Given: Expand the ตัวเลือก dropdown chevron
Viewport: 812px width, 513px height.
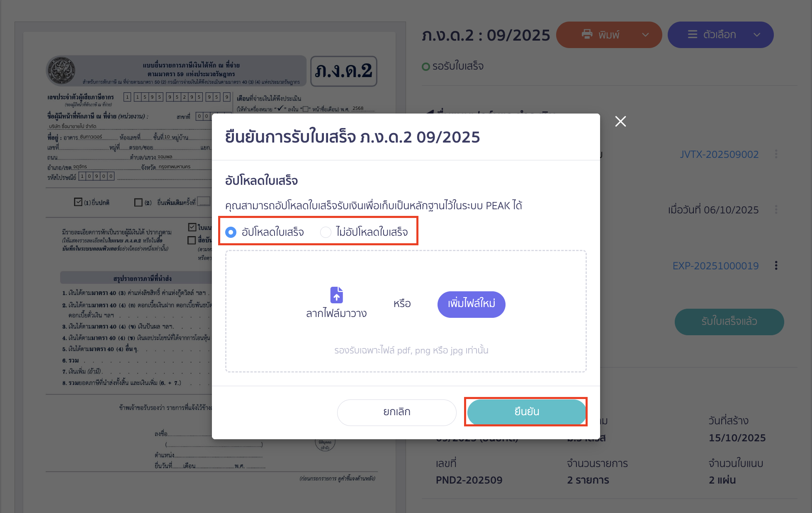Looking at the screenshot, I should (x=758, y=35).
